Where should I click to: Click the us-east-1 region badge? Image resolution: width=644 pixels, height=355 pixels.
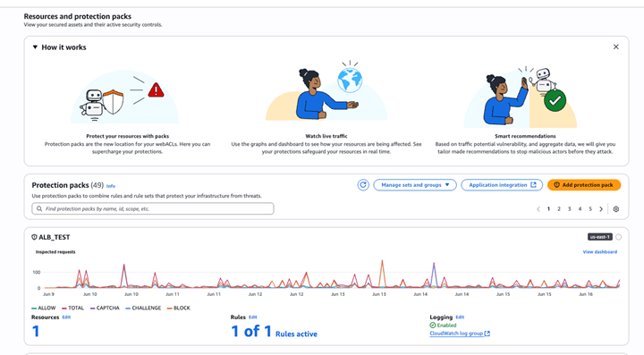pyautogui.click(x=599, y=237)
